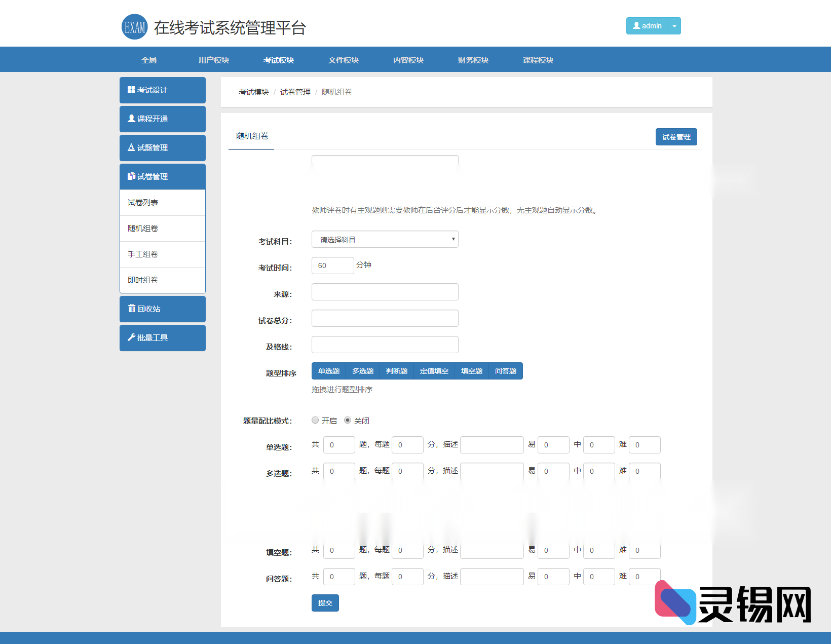
Task: Select the 课程开通 user icon in sidebar
Action: [x=130, y=119]
